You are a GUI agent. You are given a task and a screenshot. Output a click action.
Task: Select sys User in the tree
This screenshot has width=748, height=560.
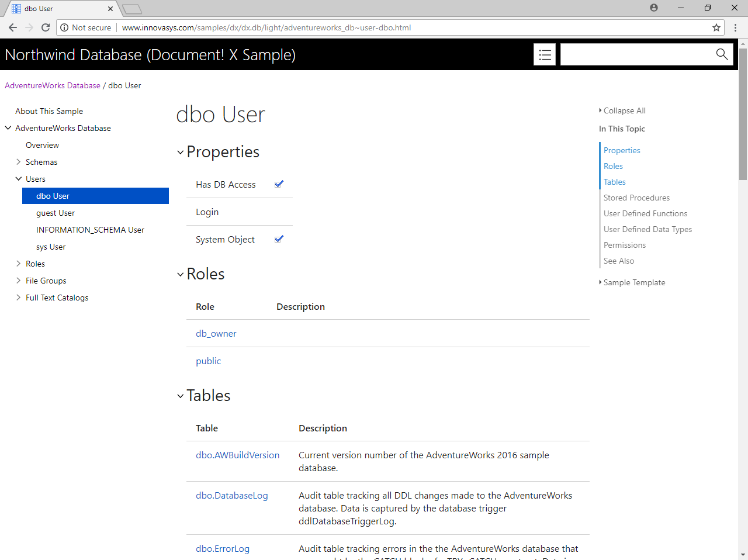coord(51,247)
